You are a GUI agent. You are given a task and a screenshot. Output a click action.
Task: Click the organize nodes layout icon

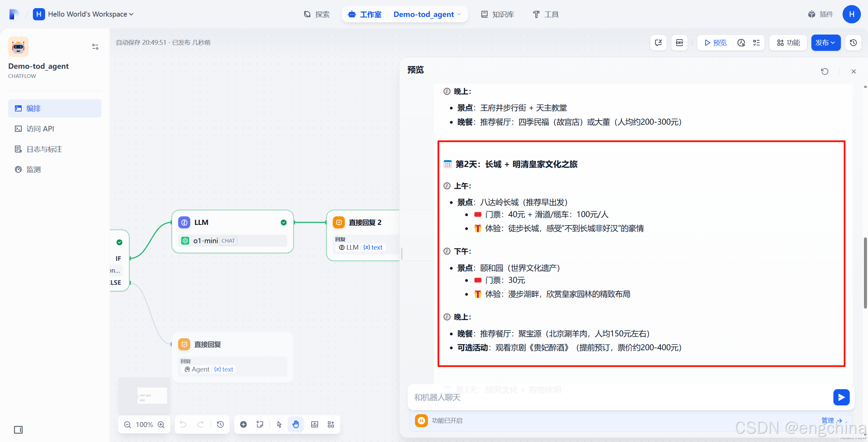[331, 424]
